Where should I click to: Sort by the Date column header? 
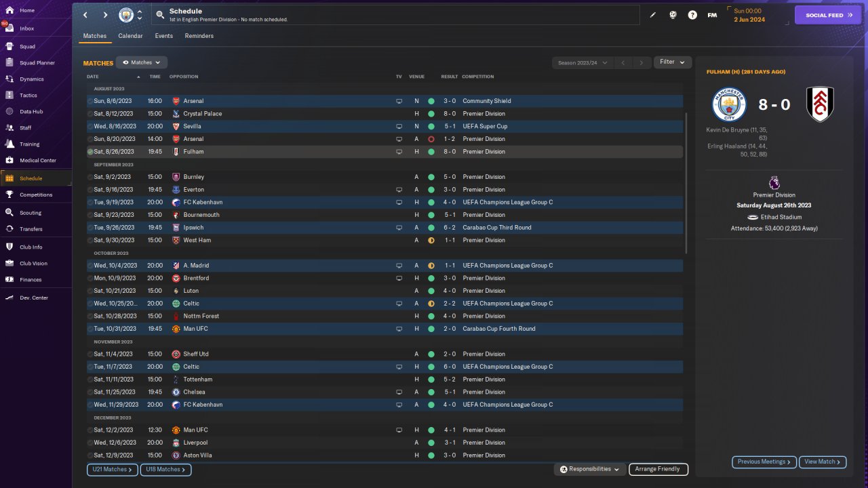(x=93, y=77)
